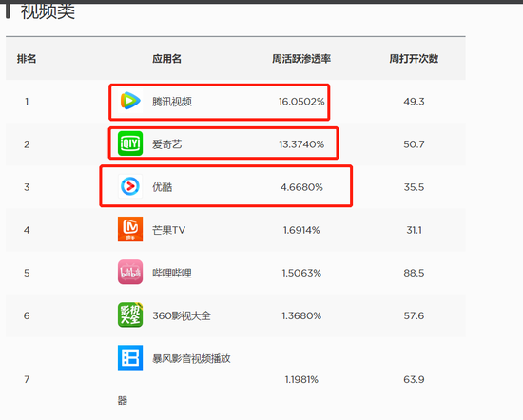Image resolution: width=523 pixels, height=420 pixels.
Task: Click rank number 3 in 优酷 row
Action: point(27,187)
